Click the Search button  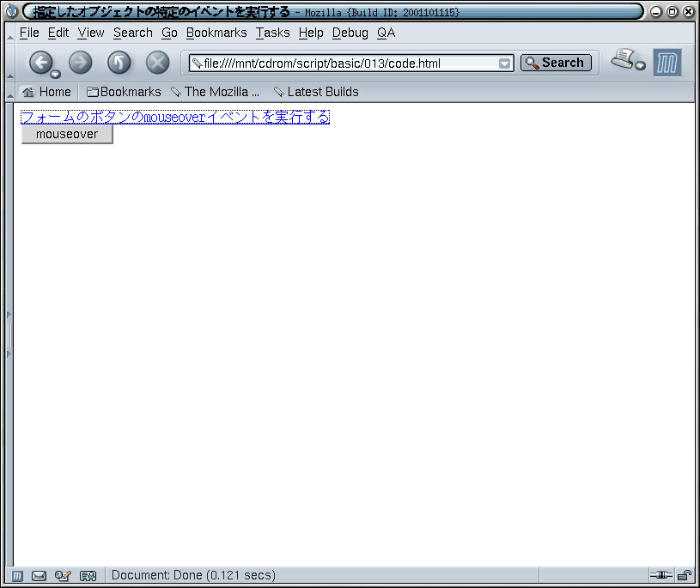[x=556, y=63]
